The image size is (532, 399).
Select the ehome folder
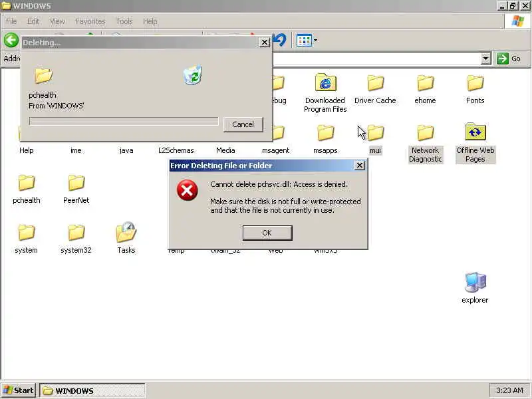[425, 89]
